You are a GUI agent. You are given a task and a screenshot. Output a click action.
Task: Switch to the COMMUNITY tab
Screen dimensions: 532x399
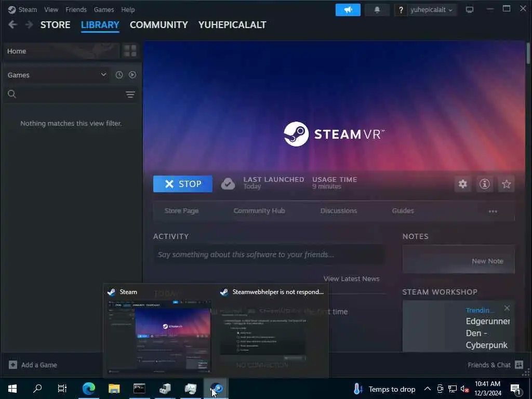click(159, 25)
